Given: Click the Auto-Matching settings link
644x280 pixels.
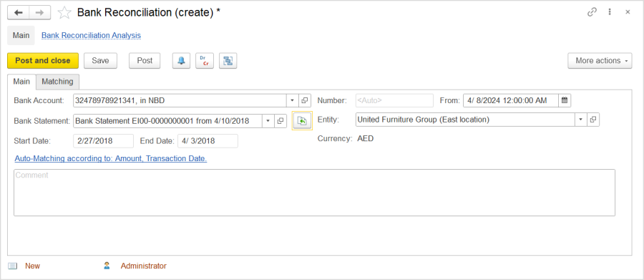Looking at the screenshot, I should coord(111,159).
